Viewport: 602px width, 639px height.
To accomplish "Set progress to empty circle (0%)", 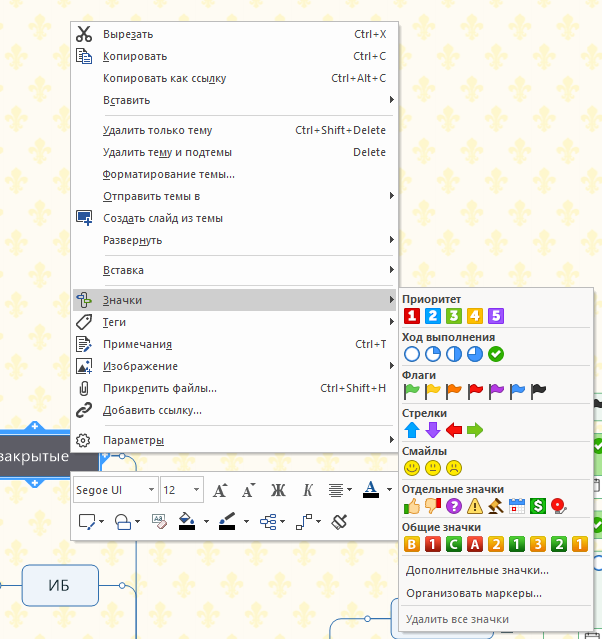I will click(x=412, y=354).
